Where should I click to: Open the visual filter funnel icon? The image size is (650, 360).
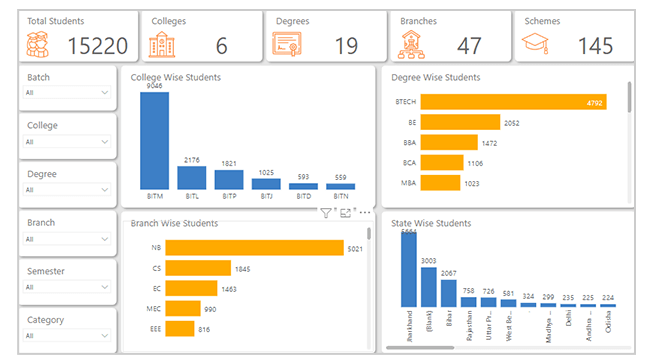pyautogui.click(x=326, y=213)
